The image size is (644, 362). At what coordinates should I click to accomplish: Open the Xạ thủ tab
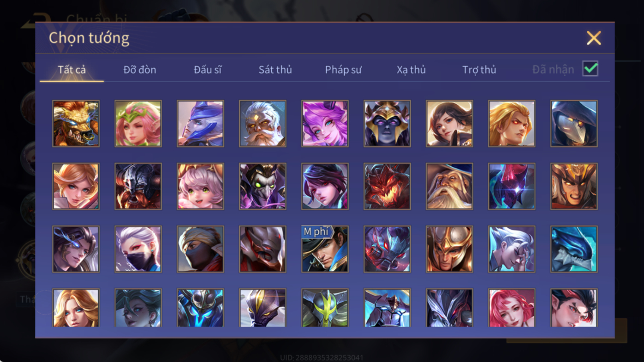411,70
